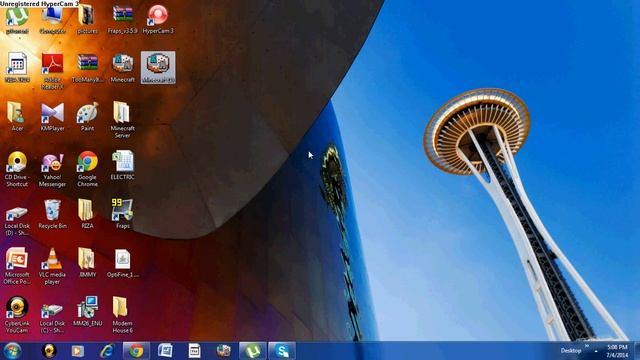Click the YouCam icon in the taskbar
This screenshot has height=360, width=640.
tap(49, 351)
